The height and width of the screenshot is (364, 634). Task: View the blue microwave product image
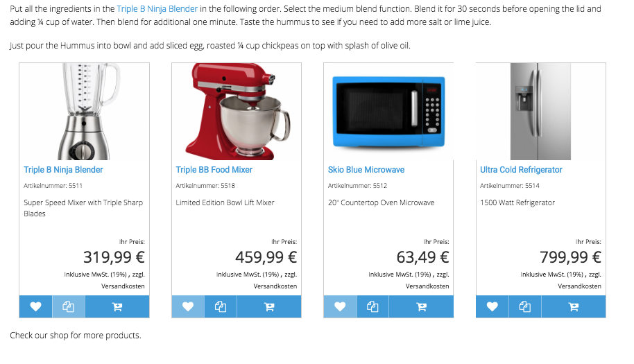click(x=388, y=112)
